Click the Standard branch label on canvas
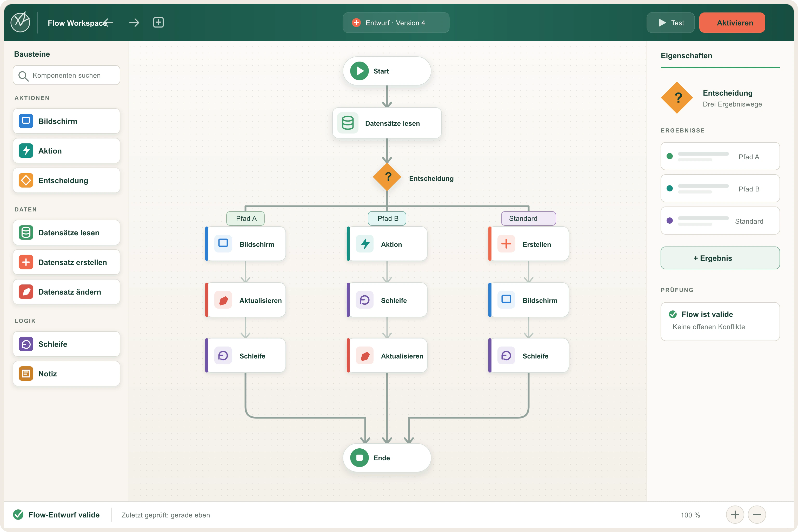798x532 pixels. [529, 218]
